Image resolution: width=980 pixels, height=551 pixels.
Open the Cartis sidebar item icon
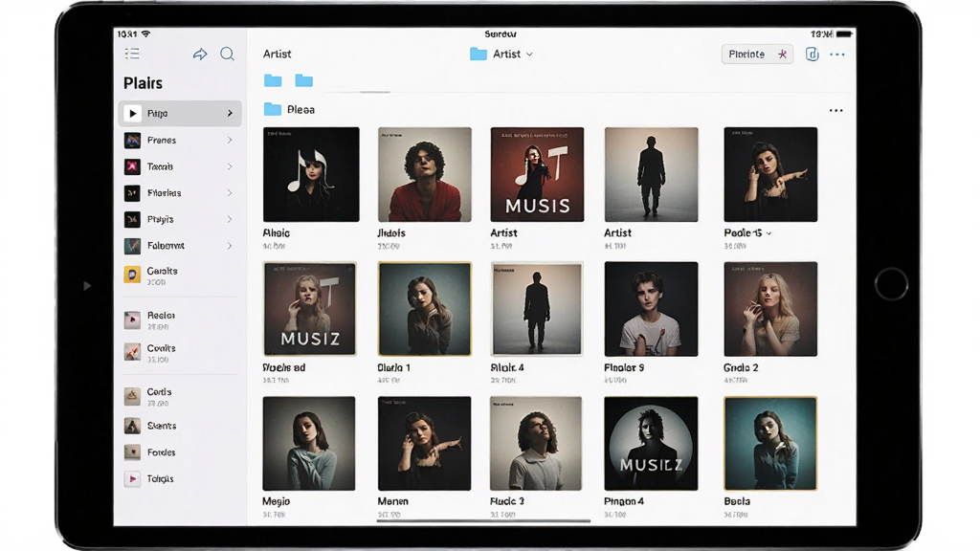132,396
